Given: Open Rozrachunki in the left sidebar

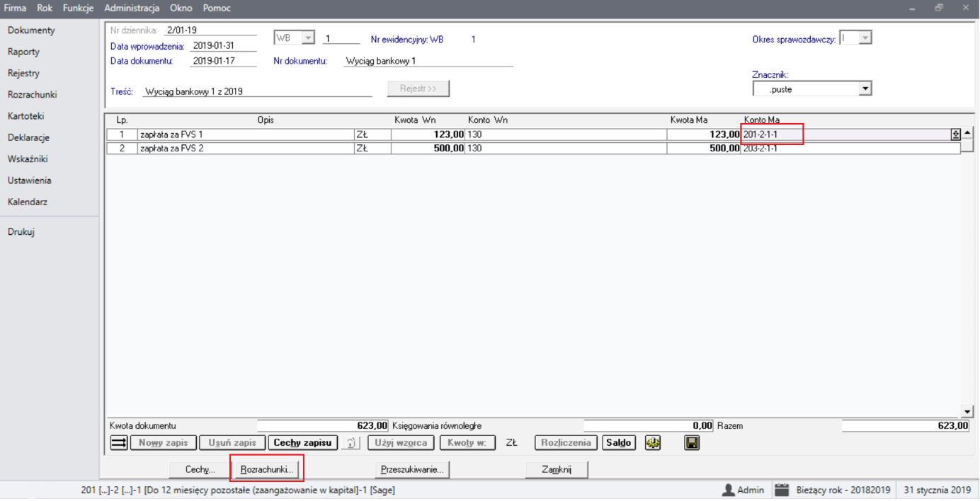Looking at the screenshot, I should point(32,95).
